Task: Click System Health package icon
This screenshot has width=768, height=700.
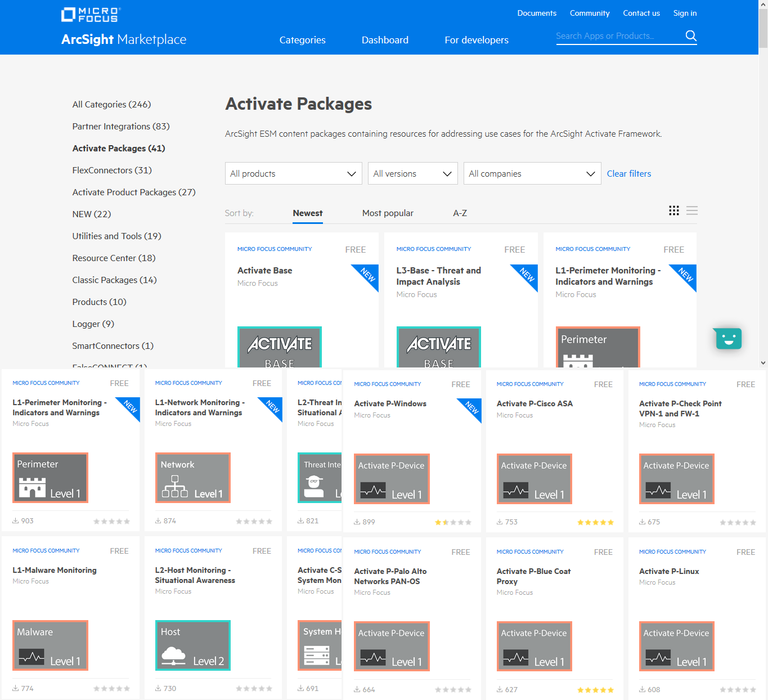Action: [x=320, y=645]
